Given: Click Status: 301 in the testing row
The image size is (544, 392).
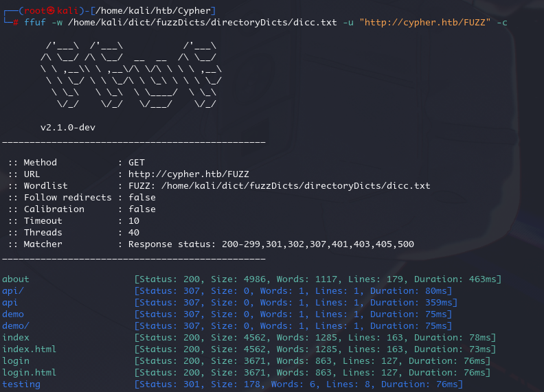Looking at the screenshot, I should pyautogui.click(x=170, y=384).
